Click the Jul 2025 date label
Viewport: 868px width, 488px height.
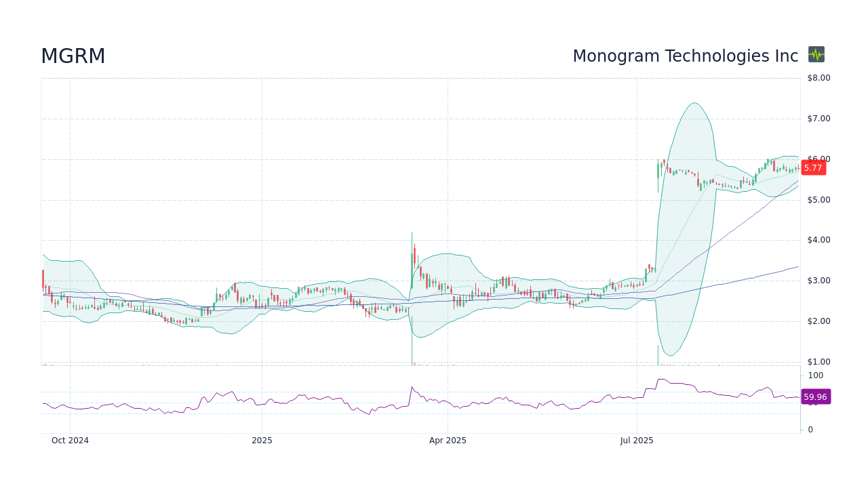[x=637, y=440]
